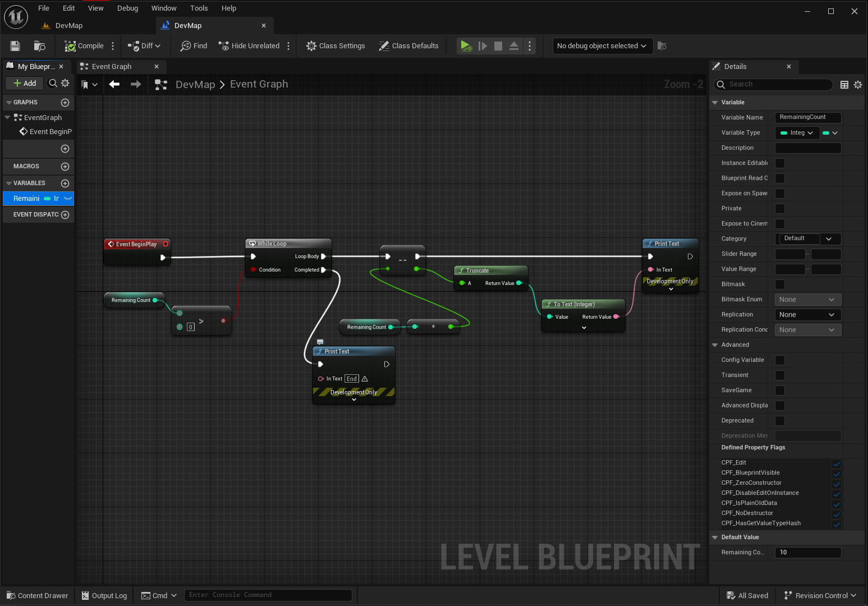868x606 pixels.
Task: Open the Output Log
Action: (x=104, y=596)
